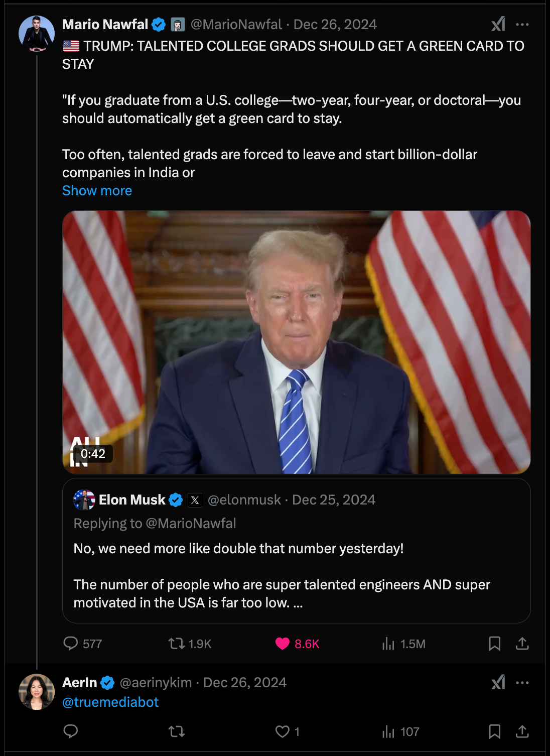Open Grok icon on AerIn's reply
550x756 pixels.
[498, 682]
